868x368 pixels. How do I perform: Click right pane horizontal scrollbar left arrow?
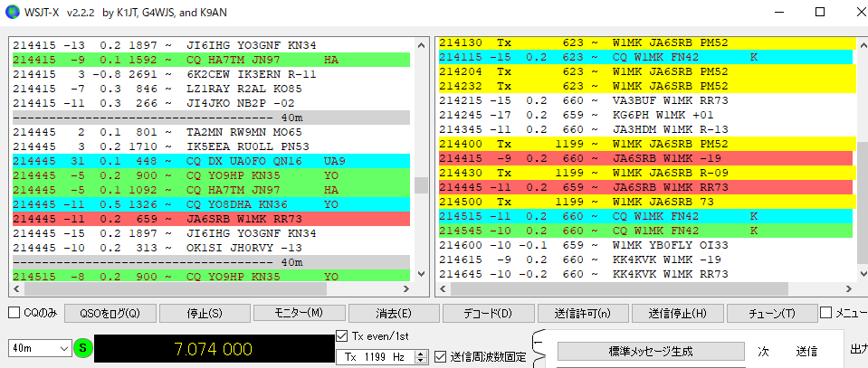click(x=444, y=288)
